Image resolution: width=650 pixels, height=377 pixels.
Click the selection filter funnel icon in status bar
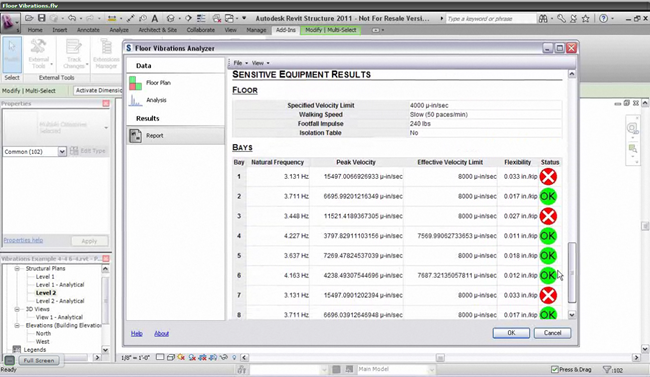point(607,370)
